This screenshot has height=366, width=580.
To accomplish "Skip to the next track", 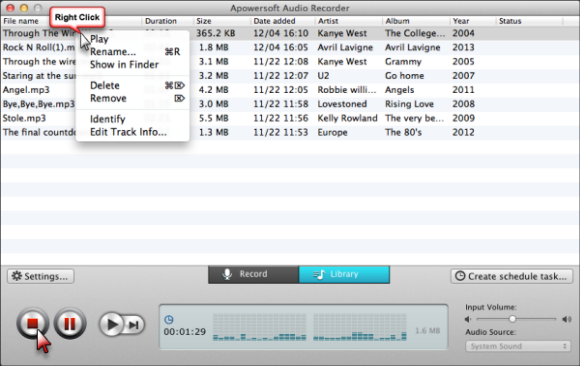I will pos(134,325).
